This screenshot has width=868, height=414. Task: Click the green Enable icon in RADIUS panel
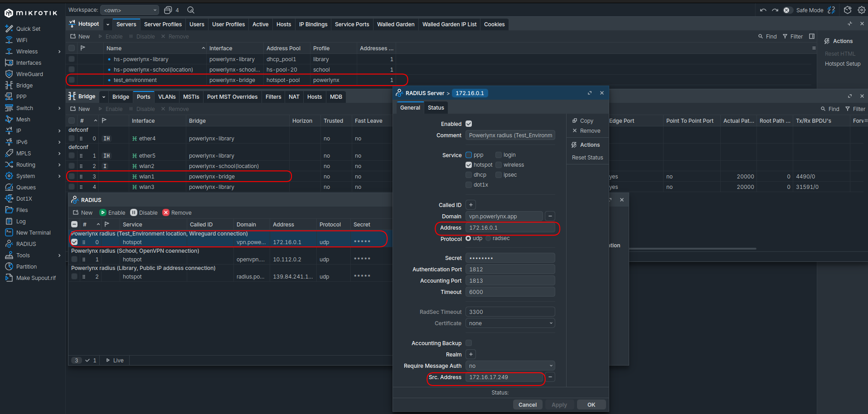[x=103, y=213]
